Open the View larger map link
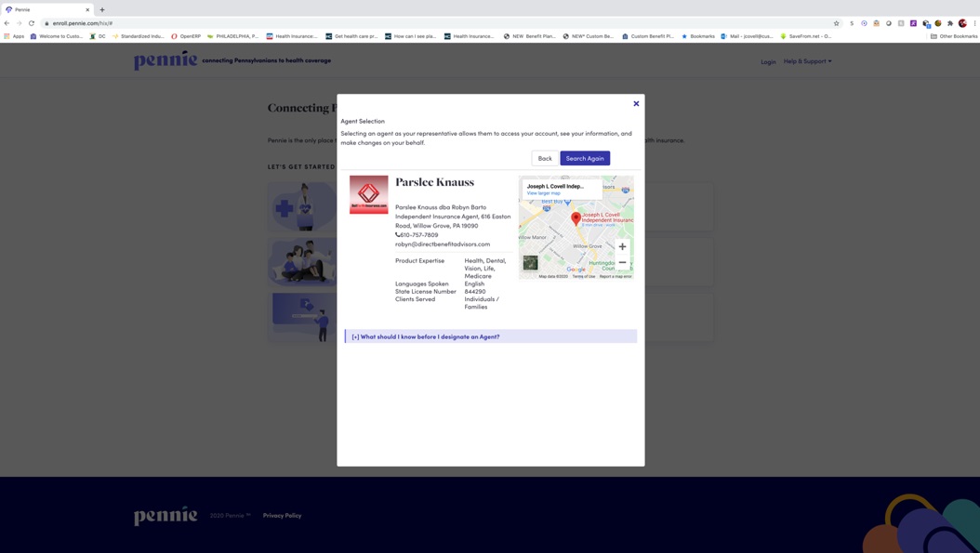Image resolution: width=980 pixels, height=553 pixels. [x=543, y=193]
